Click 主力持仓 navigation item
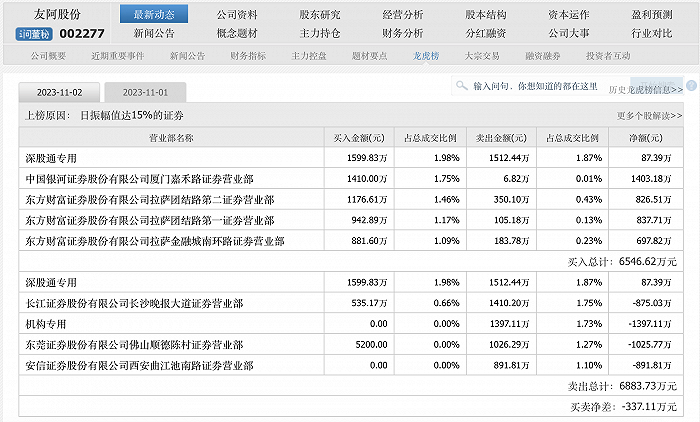The height and width of the screenshot is (422, 700). [x=319, y=33]
